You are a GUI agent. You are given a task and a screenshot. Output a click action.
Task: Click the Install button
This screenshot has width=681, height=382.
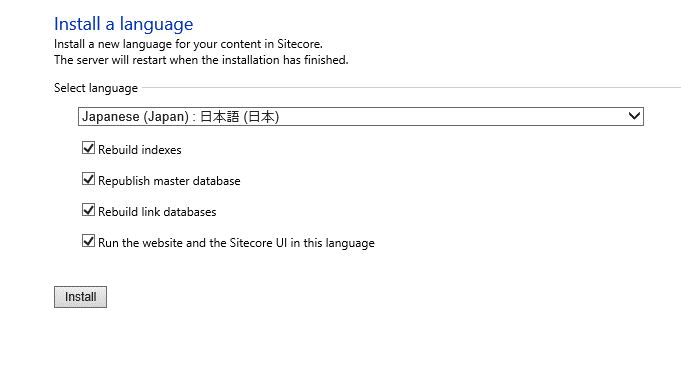[80, 297]
